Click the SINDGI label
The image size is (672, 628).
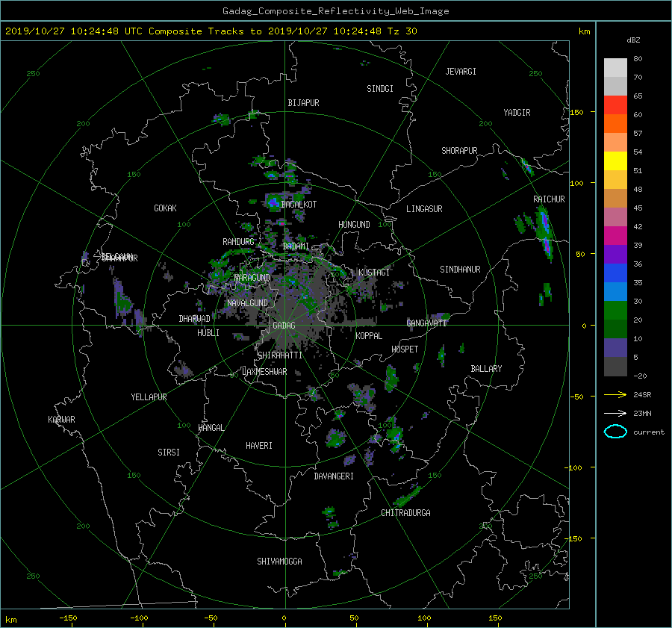pyautogui.click(x=380, y=89)
